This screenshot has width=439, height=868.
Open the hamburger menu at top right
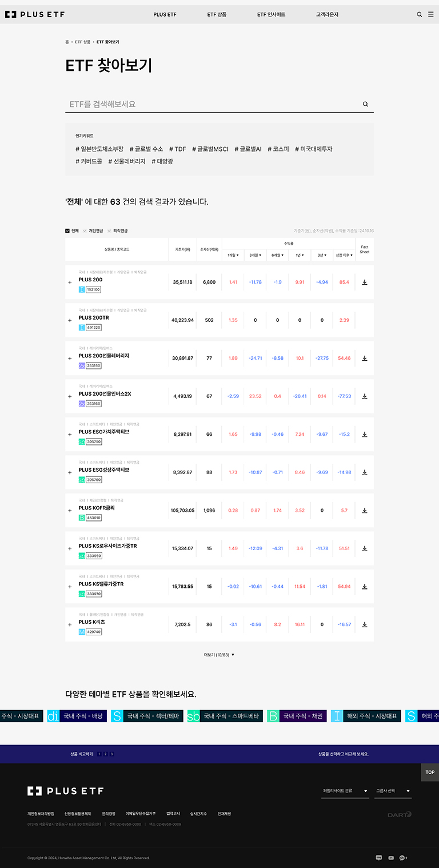430,14
